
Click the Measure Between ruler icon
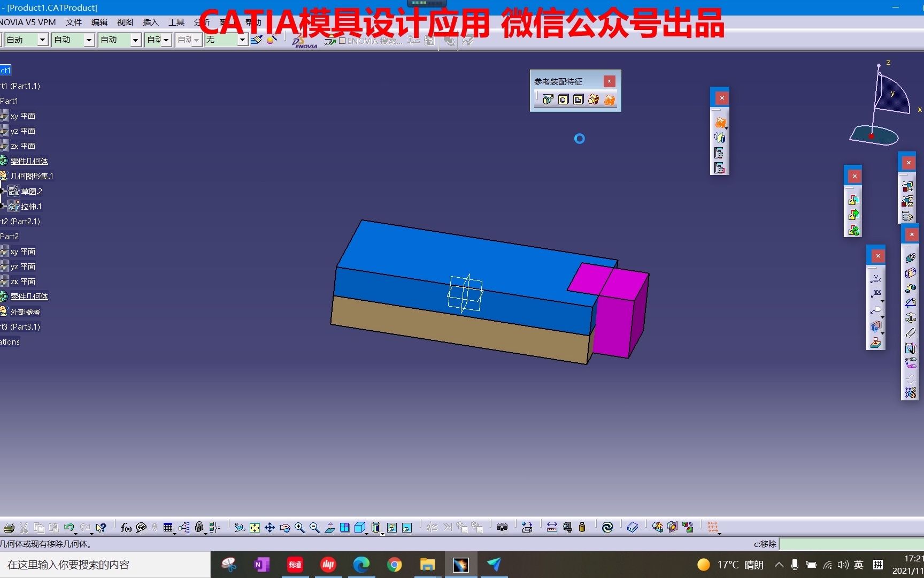552,528
